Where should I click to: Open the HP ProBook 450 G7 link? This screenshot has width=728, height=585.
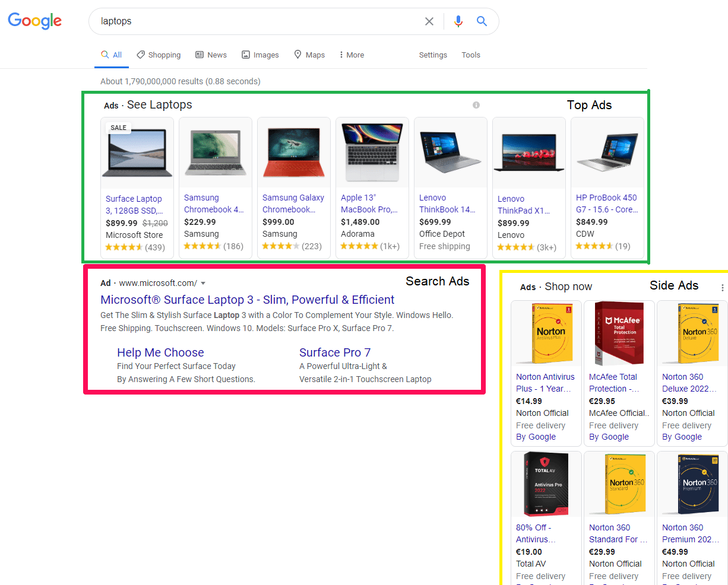(x=607, y=204)
